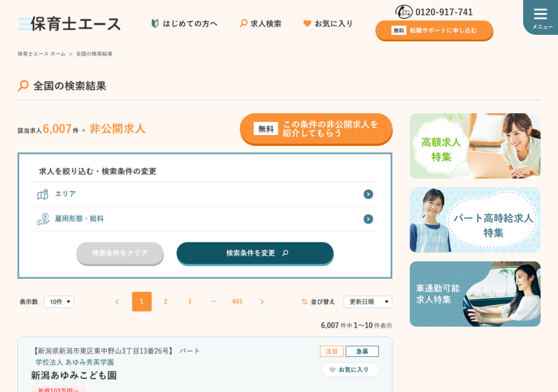Click the 急募 tag on the job card
The image size is (558, 392).
click(x=362, y=352)
